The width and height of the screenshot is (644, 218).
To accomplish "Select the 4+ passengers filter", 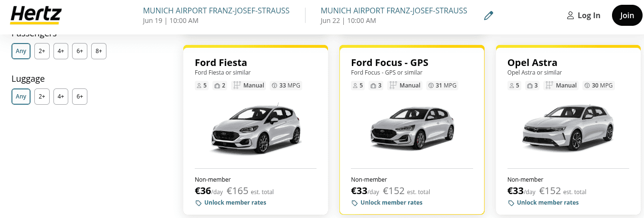I will pyautogui.click(x=61, y=51).
